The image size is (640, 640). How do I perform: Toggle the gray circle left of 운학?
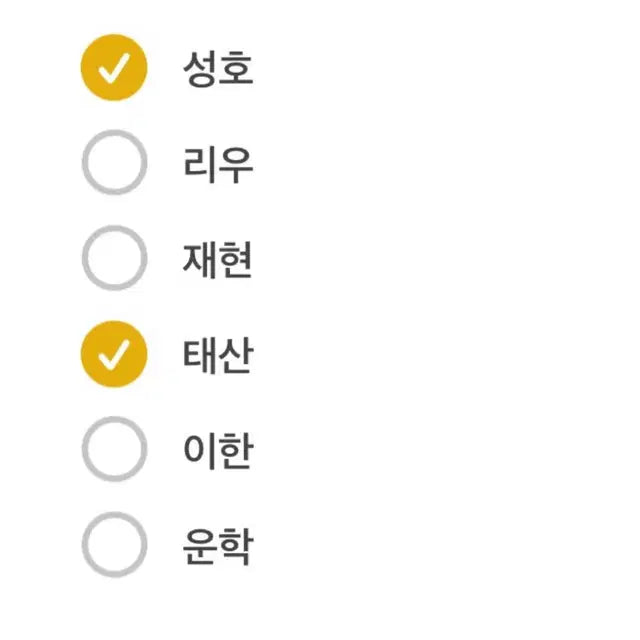(x=114, y=545)
